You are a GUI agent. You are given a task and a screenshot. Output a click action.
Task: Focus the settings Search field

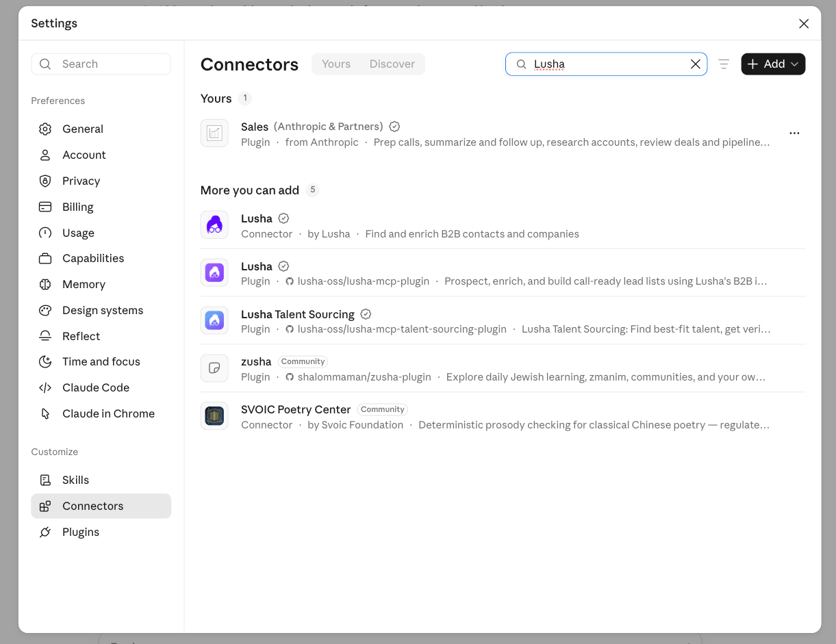point(101,64)
